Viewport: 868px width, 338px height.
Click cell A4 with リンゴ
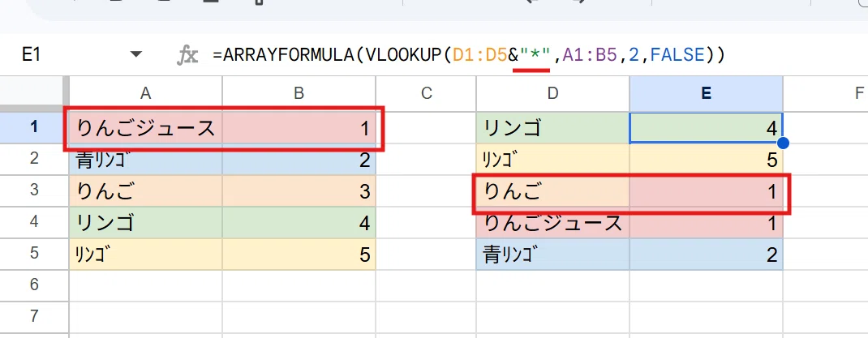coord(145,222)
